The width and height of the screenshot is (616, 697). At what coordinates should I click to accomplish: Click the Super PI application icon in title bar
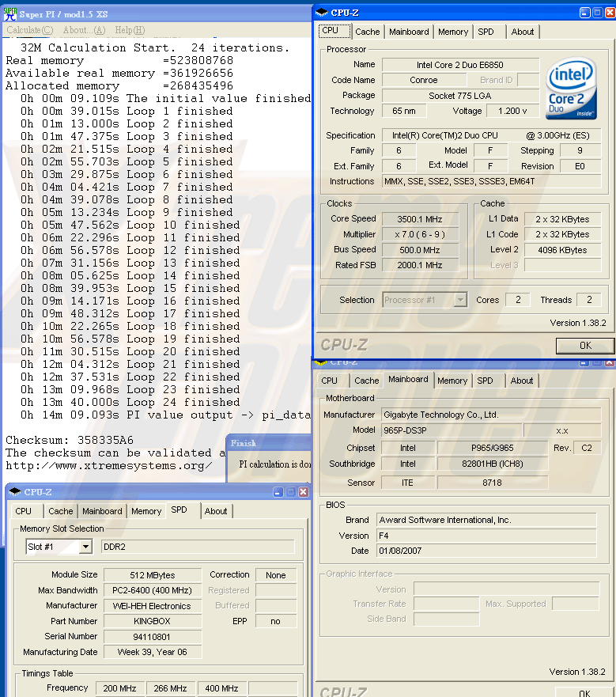pyautogui.click(x=9, y=14)
